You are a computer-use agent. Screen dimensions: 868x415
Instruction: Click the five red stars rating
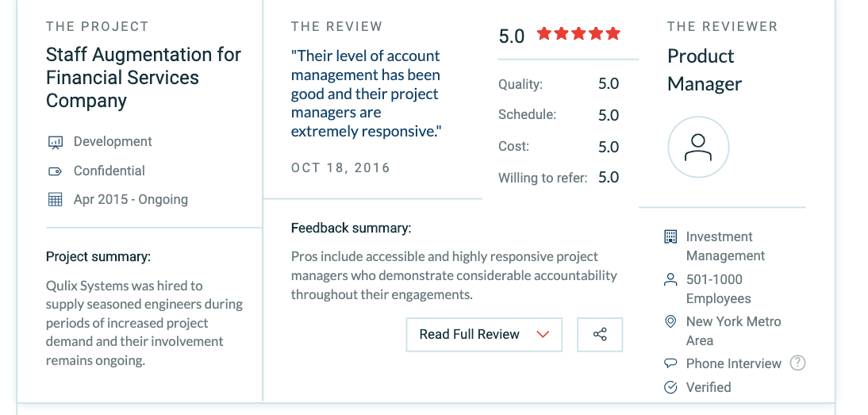tap(578, 34)
